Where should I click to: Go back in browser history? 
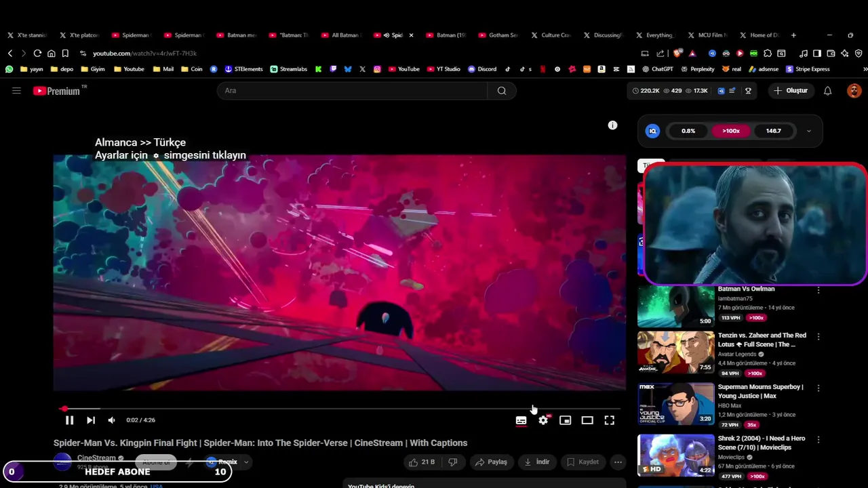click(10, 53)
